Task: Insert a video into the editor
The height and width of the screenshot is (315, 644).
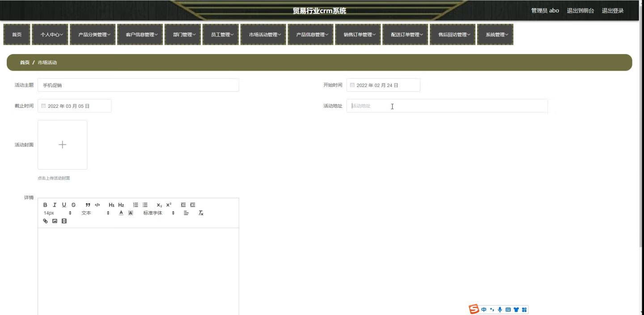Action: point(64,221)
